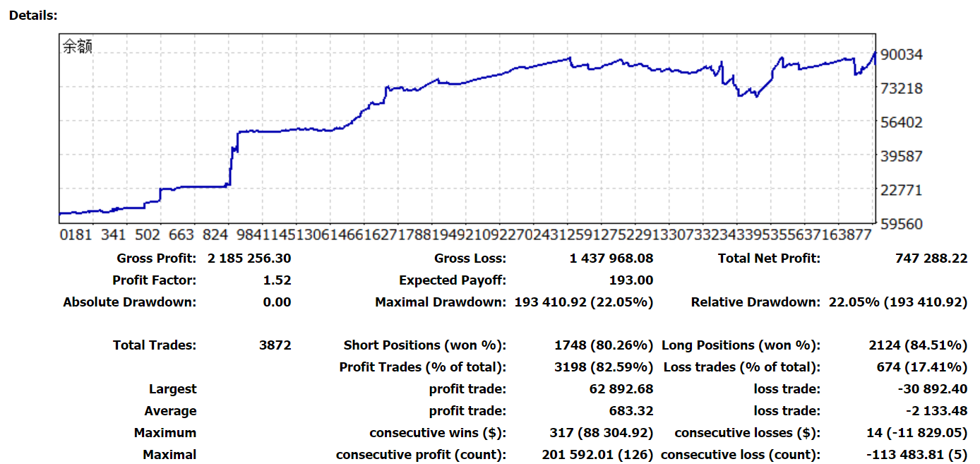980x464 pixels.
Task: Click "Long Positions (won %):" label
Action: pos(741,345)
